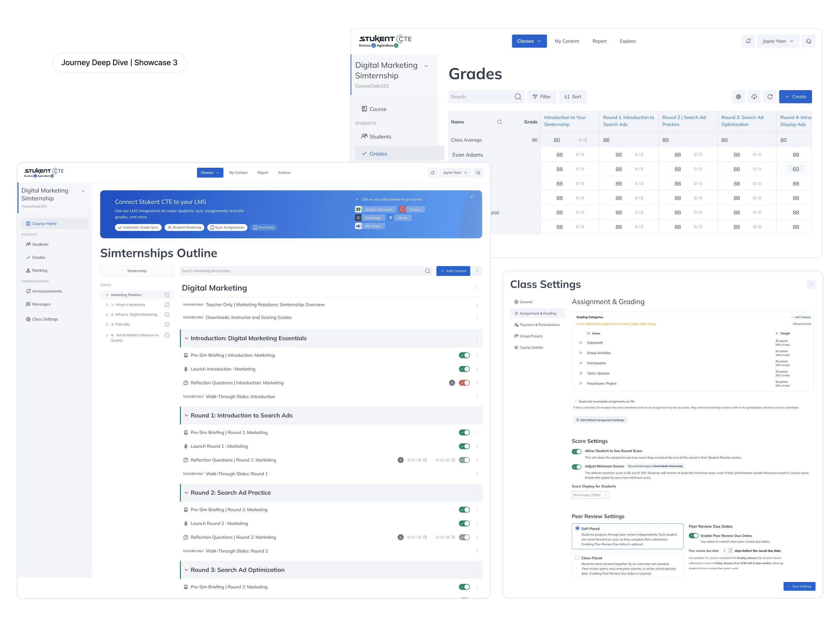
Task: Click the headset support icon top right
Action: click(x=808, y=41)
